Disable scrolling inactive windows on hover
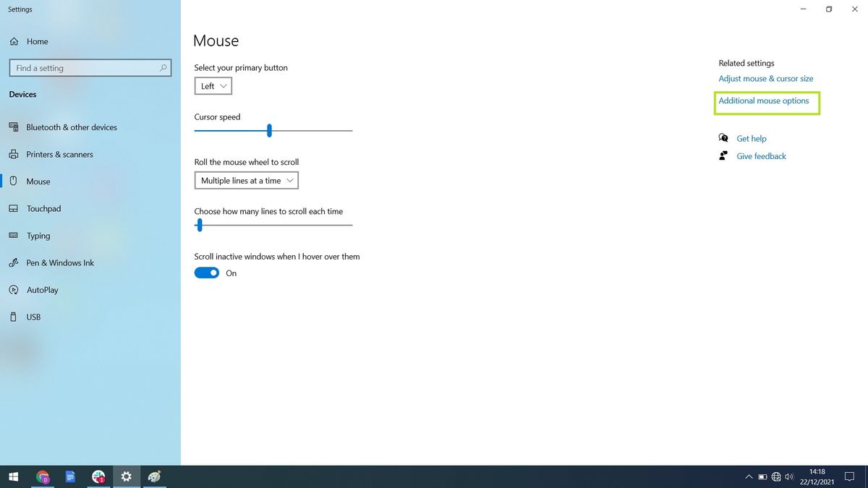The height and width of the screenshot is (488, 868). pyautogui.click(x=206, y=273)
